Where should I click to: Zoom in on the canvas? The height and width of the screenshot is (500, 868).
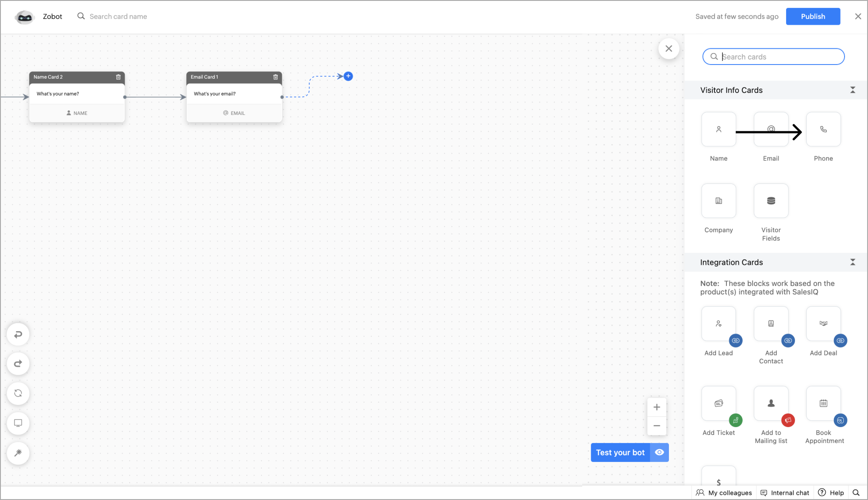click(x=657, y=407)
